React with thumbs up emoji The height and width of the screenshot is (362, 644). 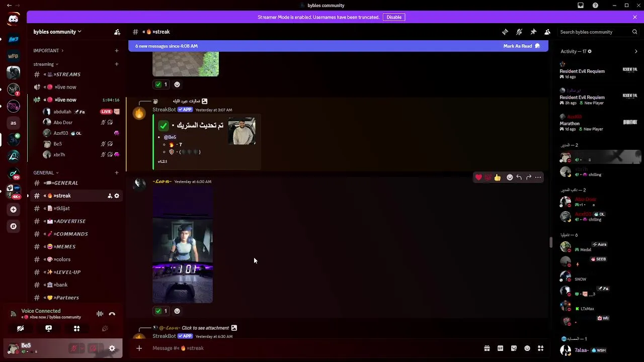[x=498, y=177]
